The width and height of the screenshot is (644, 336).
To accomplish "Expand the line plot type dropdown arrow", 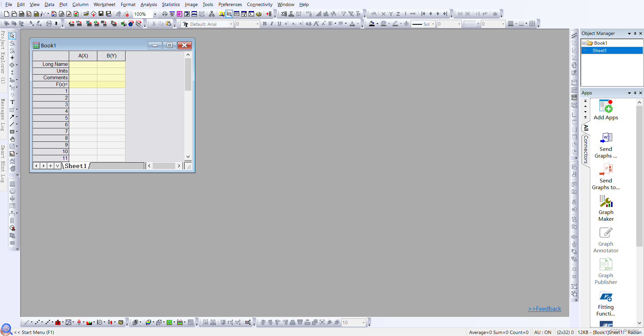I will tap(32, 323).
